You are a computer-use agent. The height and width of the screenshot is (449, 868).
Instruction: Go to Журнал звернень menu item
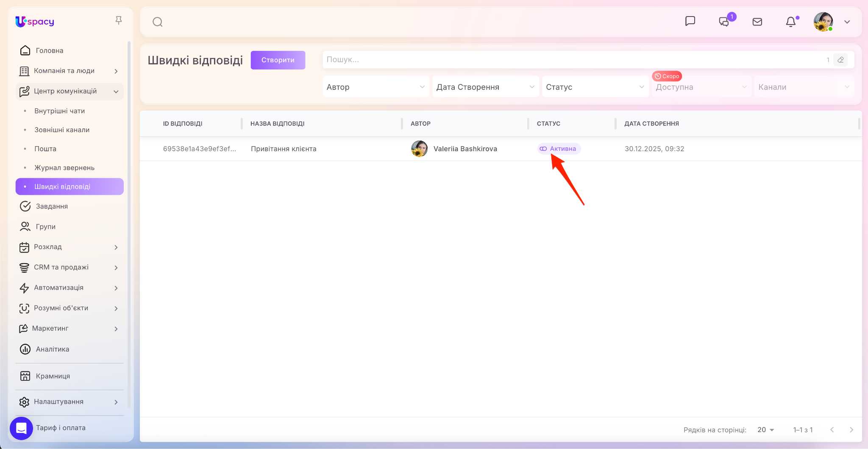point(64,168)
